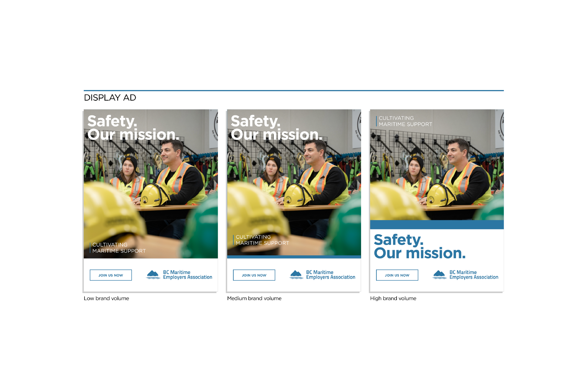Select 'Cultivating Maritime Support' tagline in middle ad
The width and height of the screenshot is (588, 392).
pos(262,240)
